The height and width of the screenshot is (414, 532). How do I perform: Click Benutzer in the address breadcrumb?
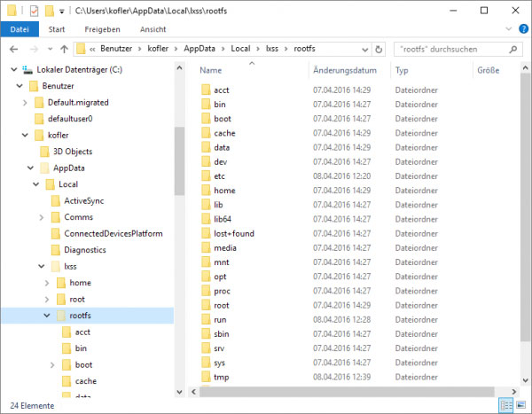coord(116,49)
